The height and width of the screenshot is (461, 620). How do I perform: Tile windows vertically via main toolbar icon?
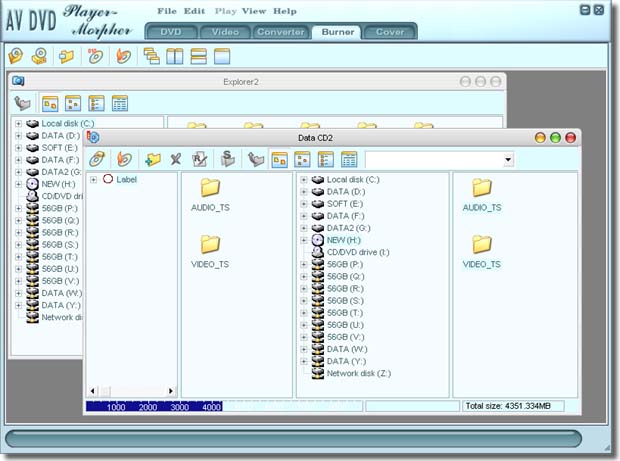(x=175, y=56)
